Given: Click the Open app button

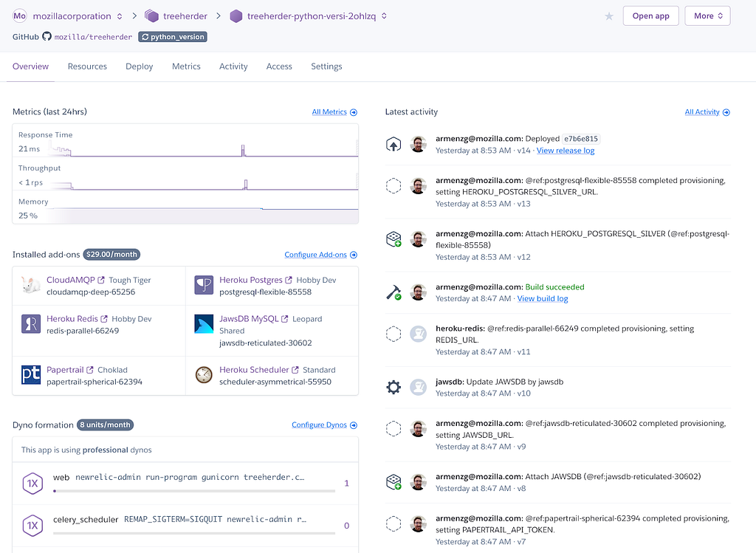Looking at the screenshot, I should [651, 16].
